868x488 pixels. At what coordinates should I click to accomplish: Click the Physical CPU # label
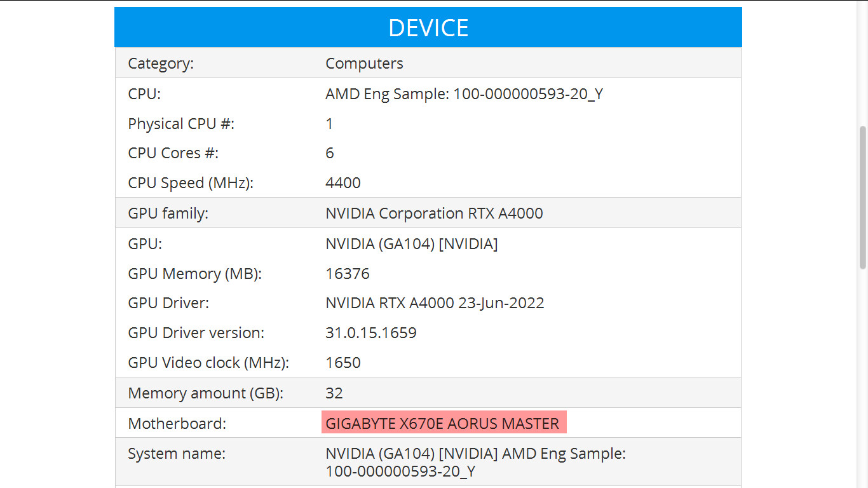click(x=181, y=123)
